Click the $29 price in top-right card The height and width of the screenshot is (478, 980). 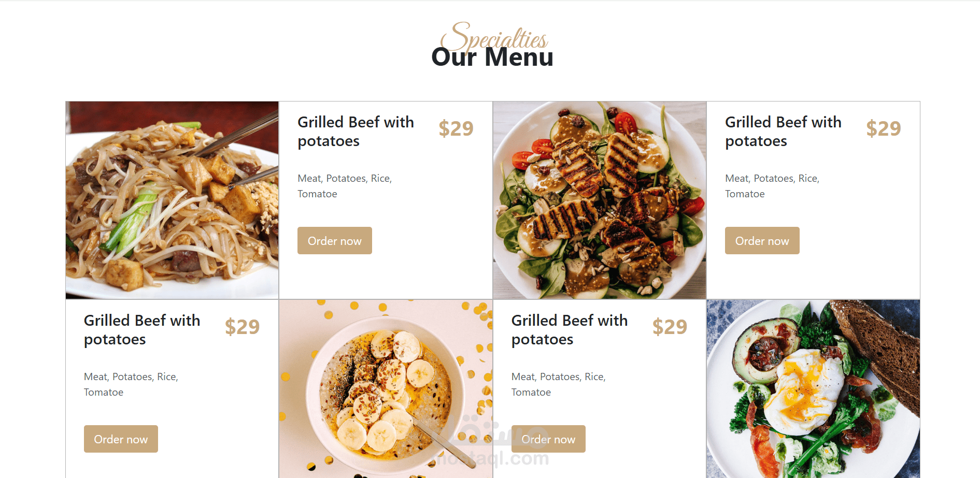(x=884, y=128)
